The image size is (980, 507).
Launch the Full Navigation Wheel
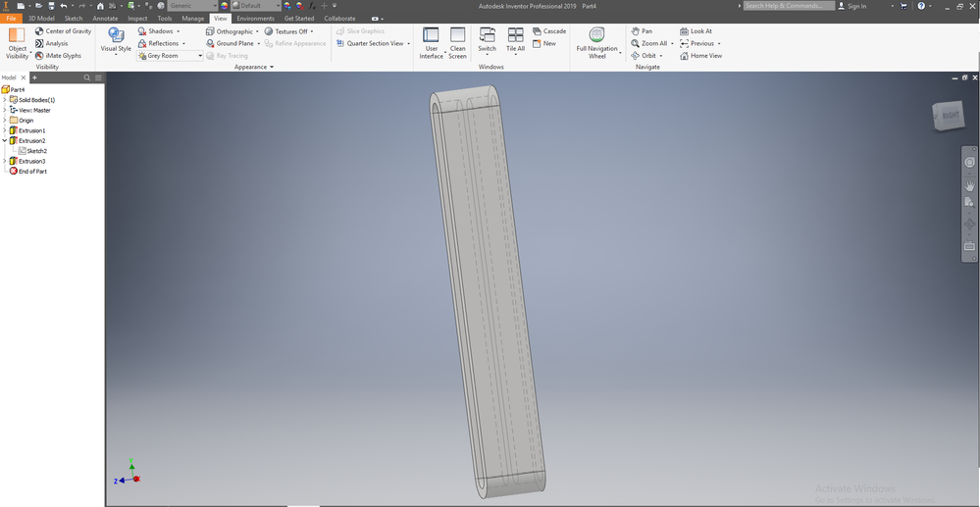pos(596,35)
